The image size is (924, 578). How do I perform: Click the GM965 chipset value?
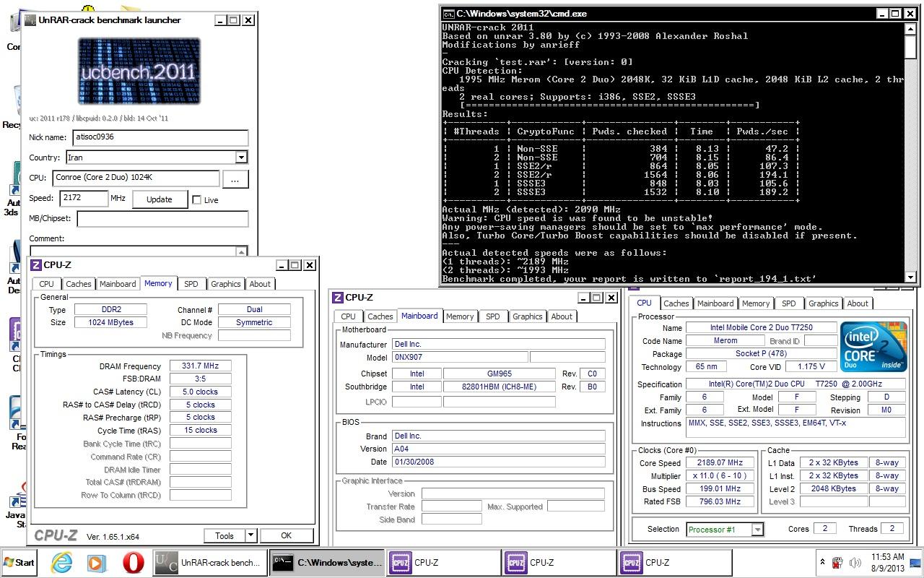499,374
